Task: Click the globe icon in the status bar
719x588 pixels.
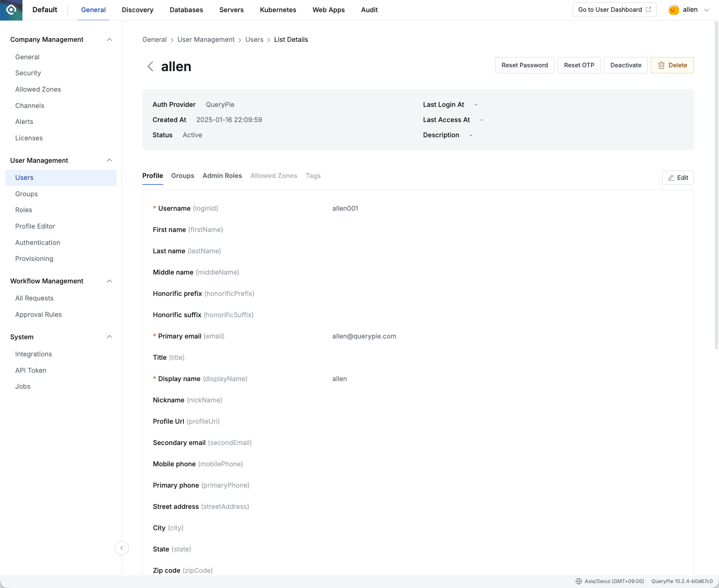Action: click(x=578, y=581)
